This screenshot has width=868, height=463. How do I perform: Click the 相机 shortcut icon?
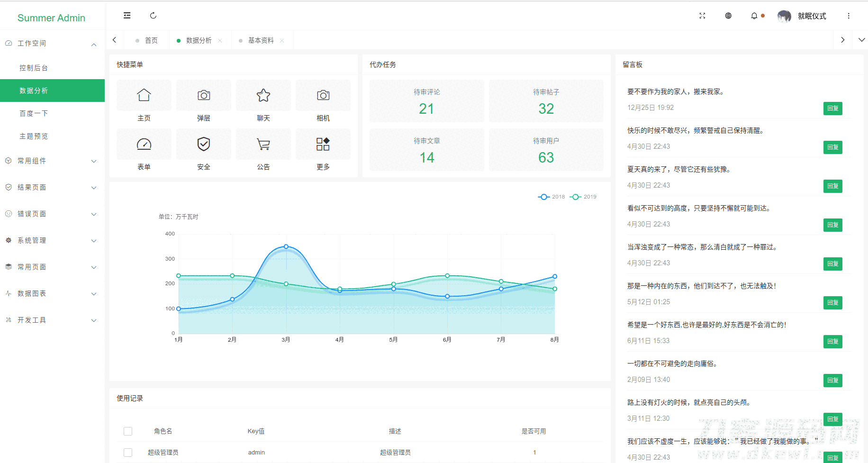(x=323, y=95)
